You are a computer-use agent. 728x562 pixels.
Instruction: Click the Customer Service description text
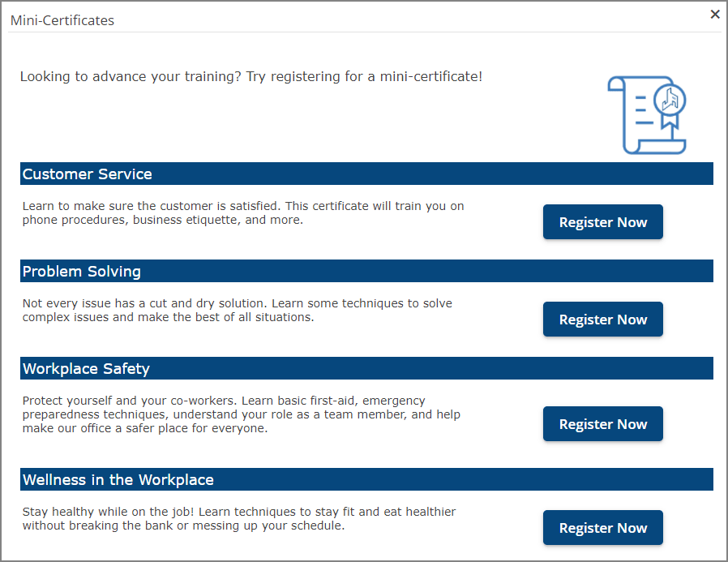tap(243, 212)
